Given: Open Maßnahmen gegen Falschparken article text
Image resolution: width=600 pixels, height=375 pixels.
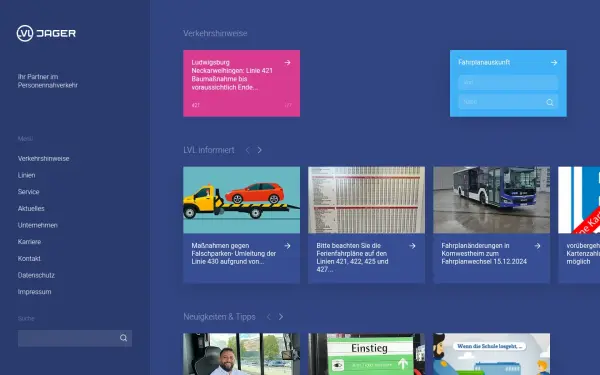Looking at the screenshot, I should (x=233, y=254).
